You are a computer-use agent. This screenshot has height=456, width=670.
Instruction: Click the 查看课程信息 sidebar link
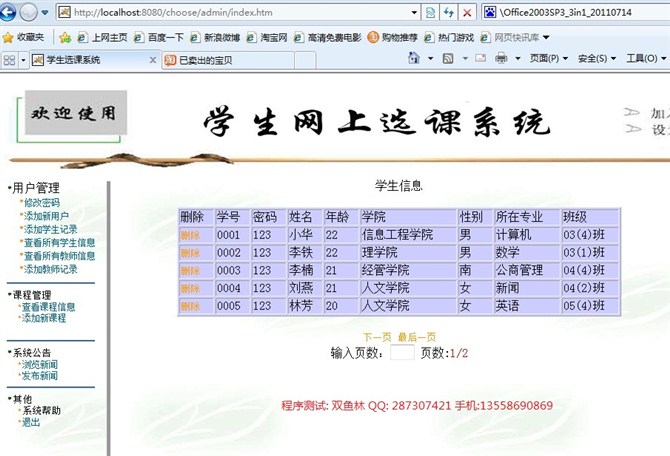coord(48,306)
